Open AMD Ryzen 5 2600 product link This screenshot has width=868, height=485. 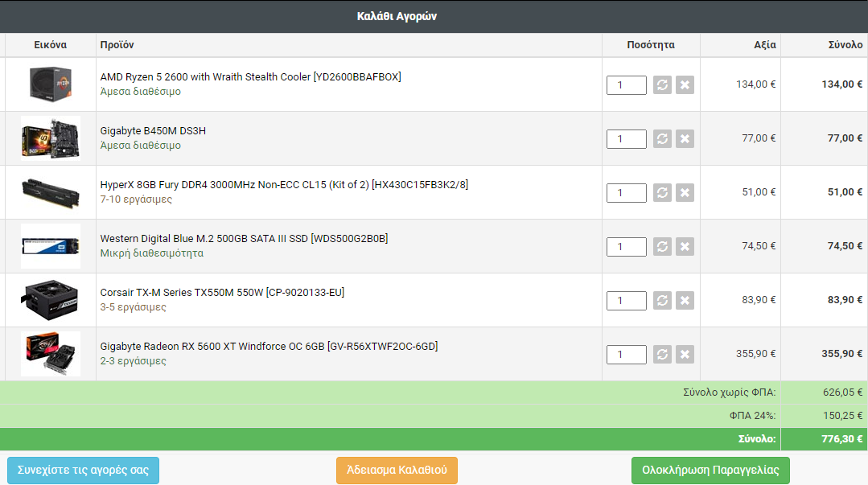pos(251,77)
